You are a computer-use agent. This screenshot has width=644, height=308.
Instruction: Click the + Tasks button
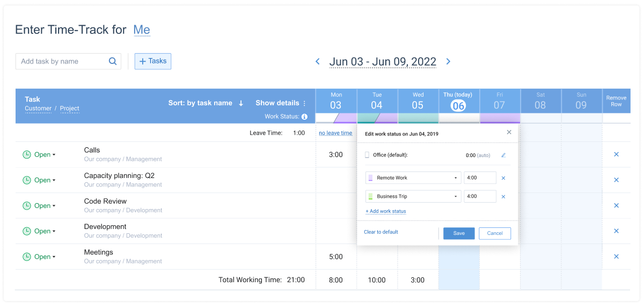point(153,61)
